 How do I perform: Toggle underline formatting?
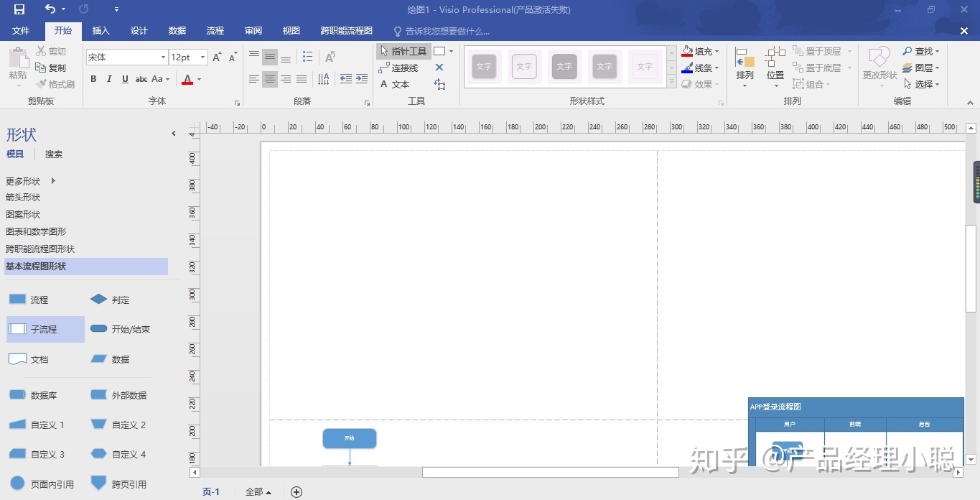125,79
